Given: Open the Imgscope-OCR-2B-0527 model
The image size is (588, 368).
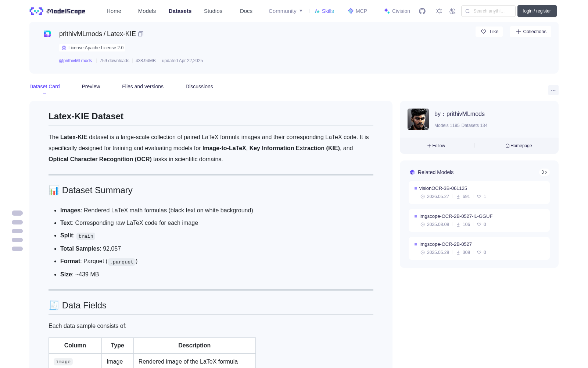Looking at the screenshot, I should 445,244.
